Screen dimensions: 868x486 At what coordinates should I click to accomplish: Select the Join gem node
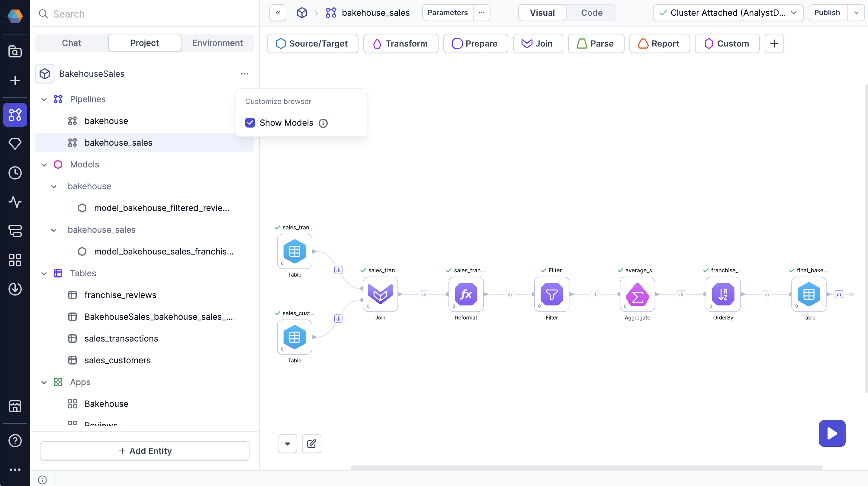(380, 294)
